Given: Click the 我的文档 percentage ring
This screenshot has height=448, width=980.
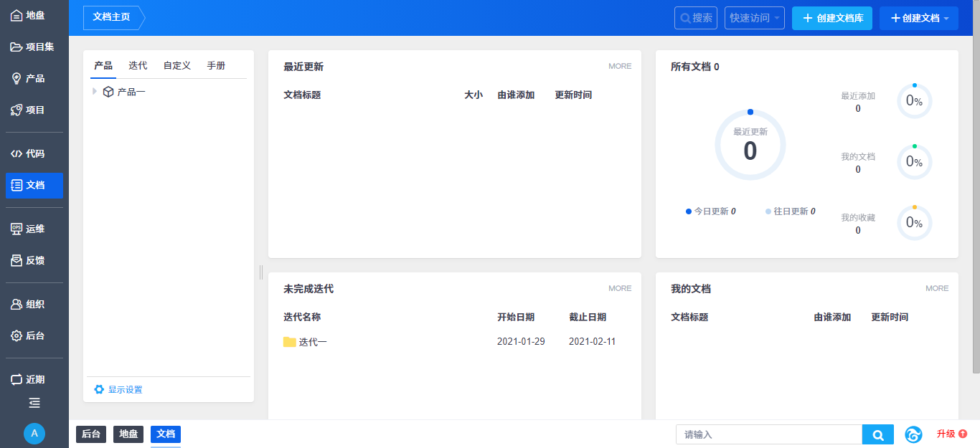Looking at the screenshot, I should 915,162.
